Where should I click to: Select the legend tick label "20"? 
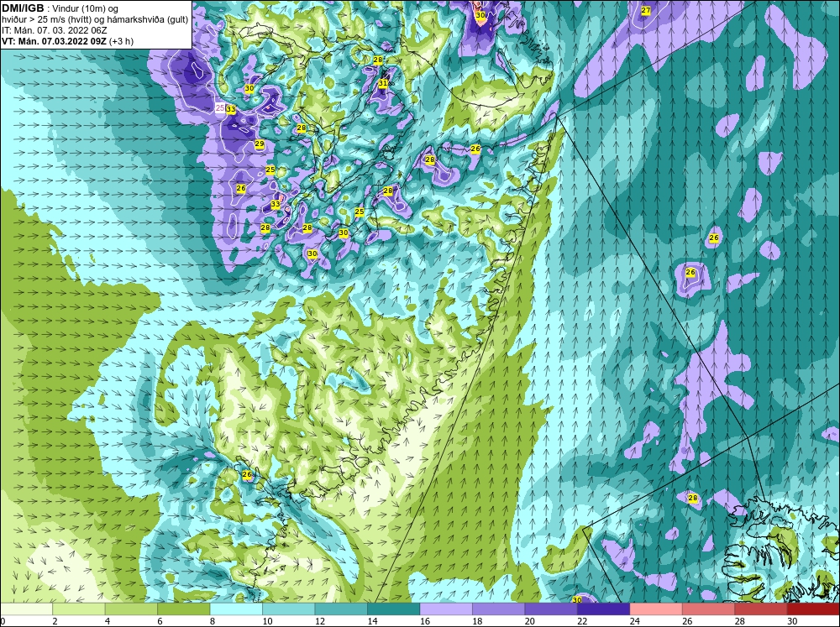coord(530,621)
